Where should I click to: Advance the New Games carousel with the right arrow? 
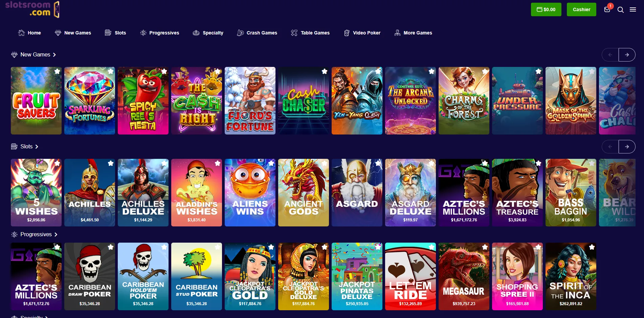[627, 54]
